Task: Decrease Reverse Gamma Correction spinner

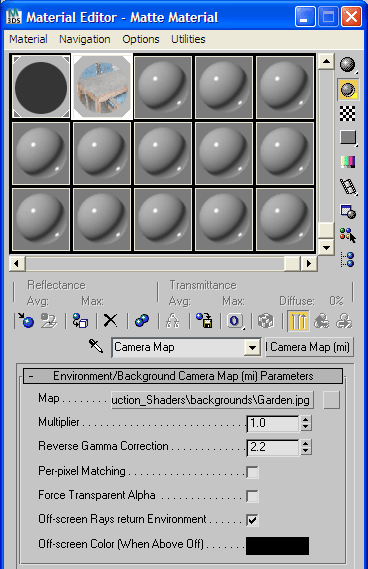Action: click(306, 451)
